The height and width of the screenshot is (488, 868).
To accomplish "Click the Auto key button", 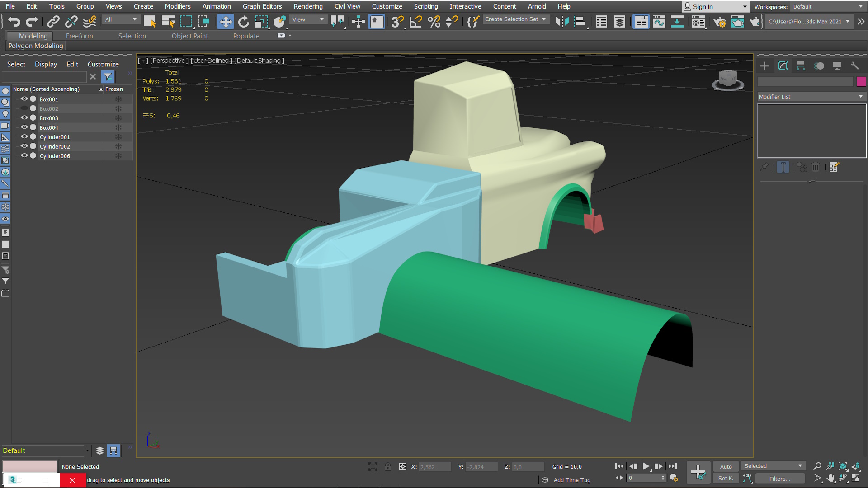I will 726,466.
